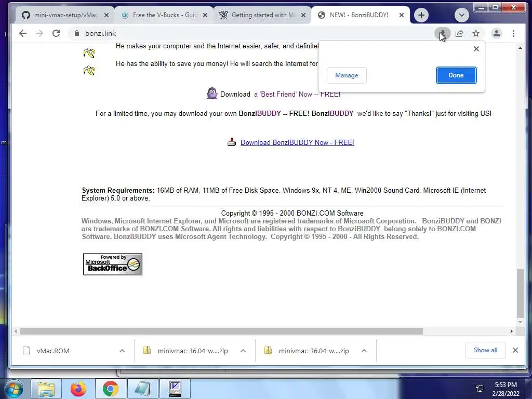Open Mini vMac app in taskbar

click(x=175, y=389)
